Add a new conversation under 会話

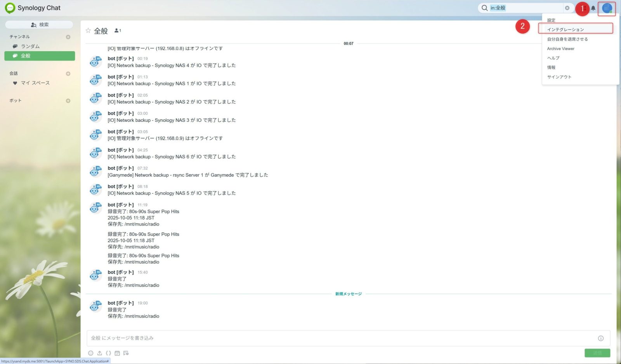68,74
